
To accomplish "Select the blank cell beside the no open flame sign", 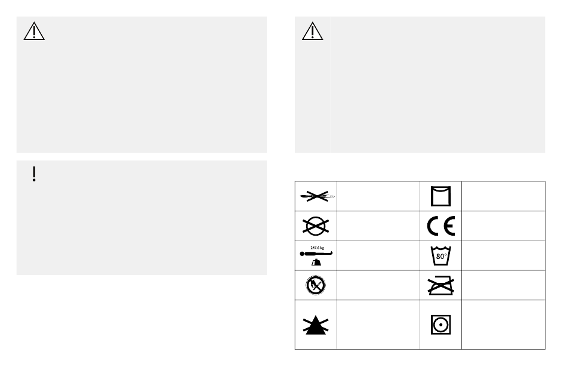I will [378, 285].
